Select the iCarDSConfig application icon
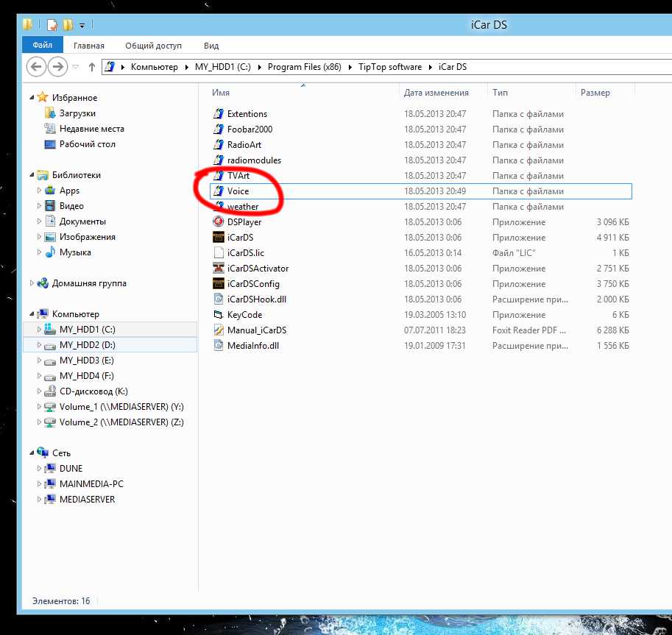 coord(218,284)
